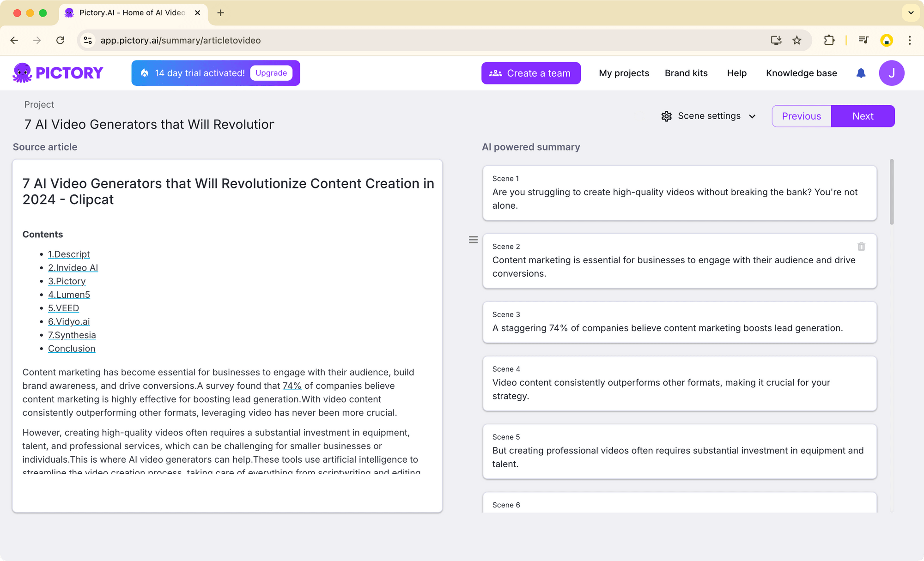Viewport: 924px width, 561px height.
Task: Open the Chrome profile icon
Action: (886, 40)
